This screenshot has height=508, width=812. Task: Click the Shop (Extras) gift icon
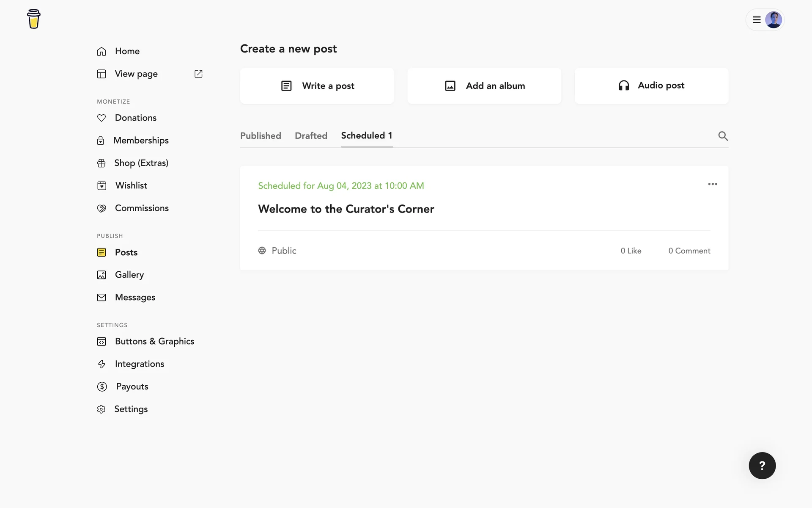[101, 163]
